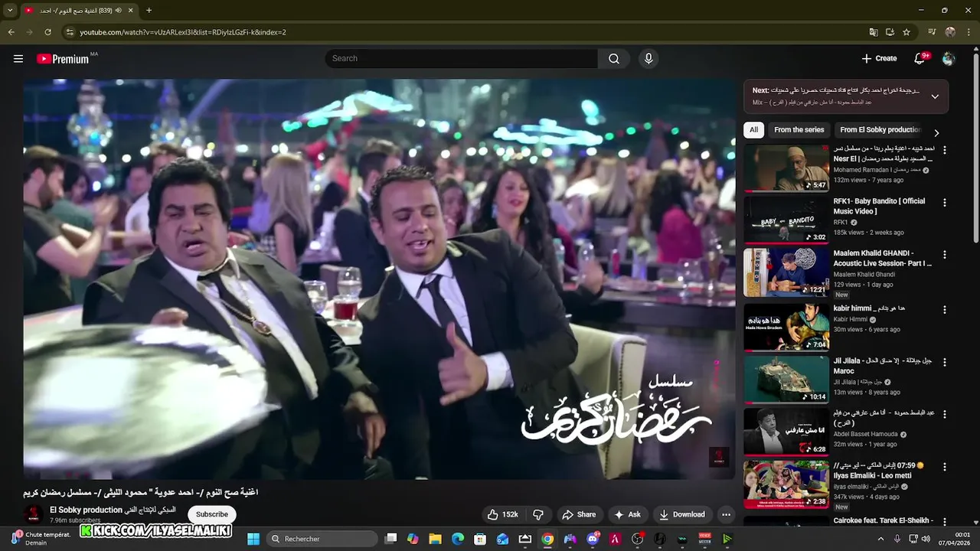Open more actions ellipsis under video
The width and height of the screenshot is (980, 551).
click(726, 514)
